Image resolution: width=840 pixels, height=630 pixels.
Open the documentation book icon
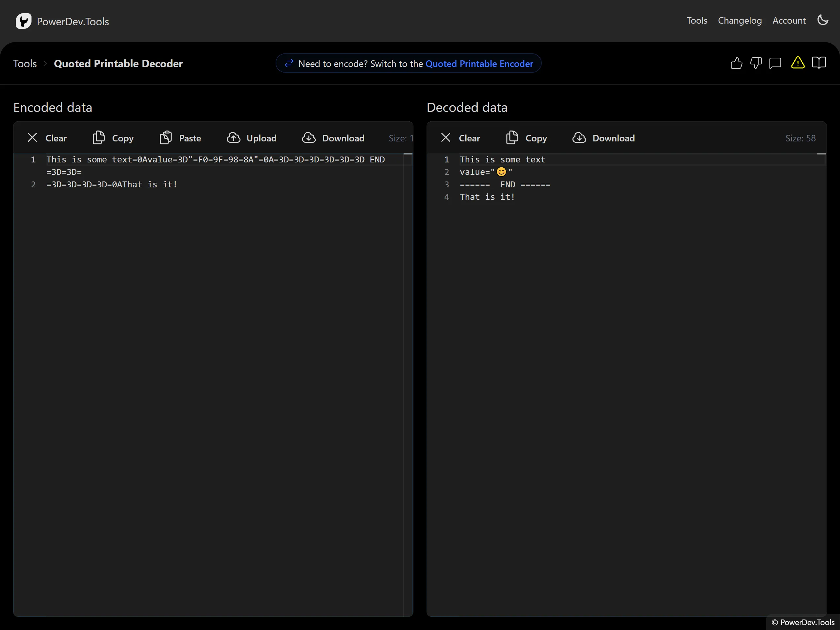(819, 63)
